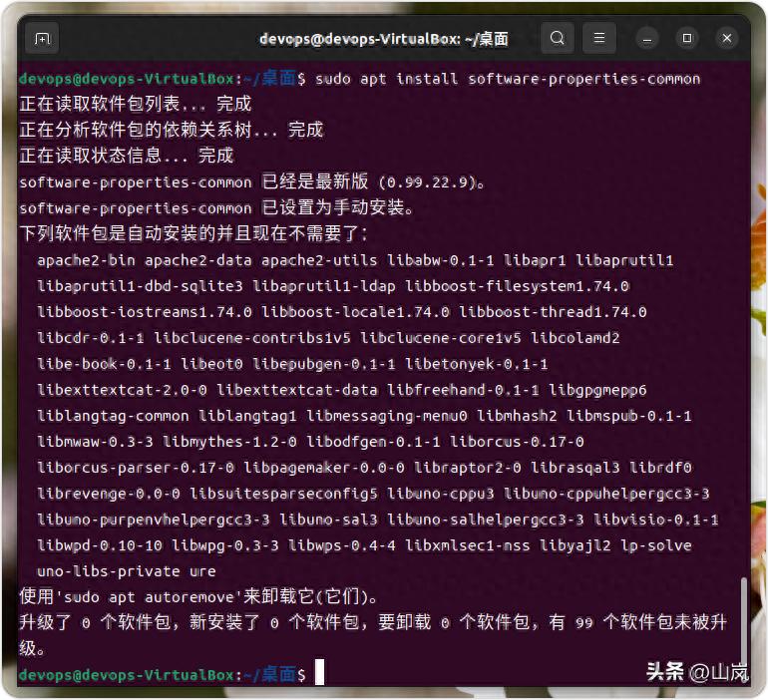768x700 pixels.
Task: Click package name 'liblangtag-common'
Action: [113, 416]
